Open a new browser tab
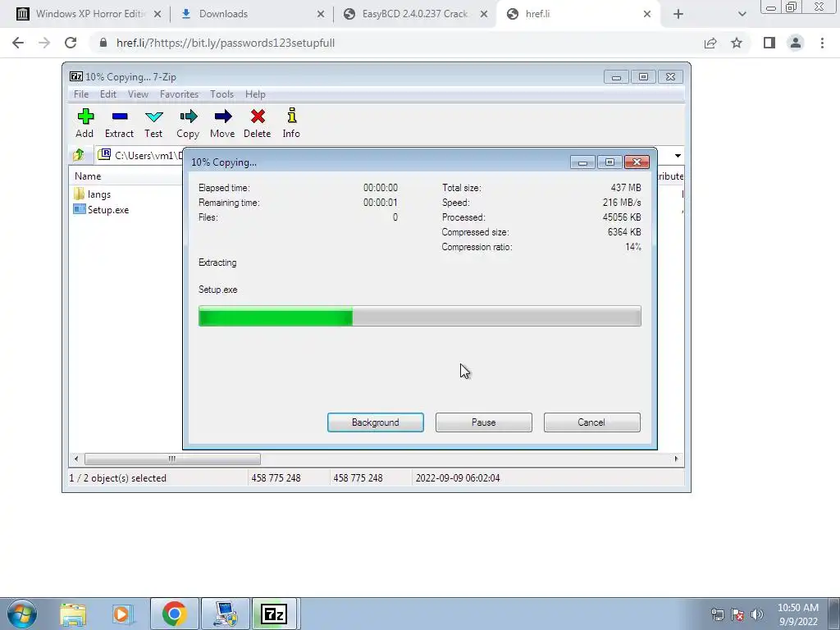 point(678,14)
